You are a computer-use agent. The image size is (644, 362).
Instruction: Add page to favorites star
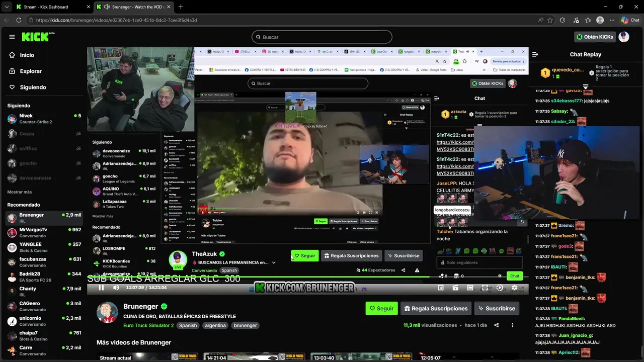(x=550, y=20)
